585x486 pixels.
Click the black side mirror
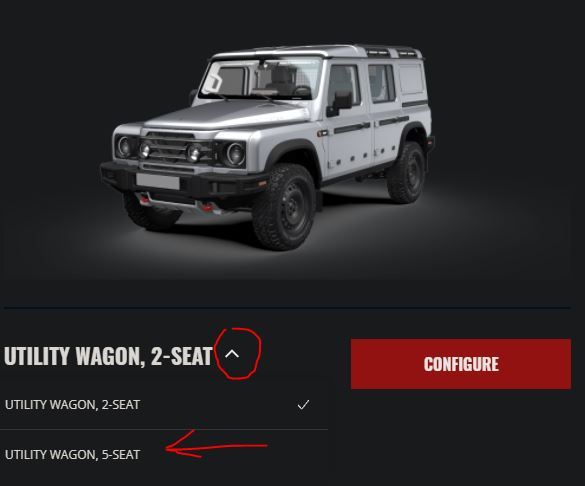tap(340, 104)
